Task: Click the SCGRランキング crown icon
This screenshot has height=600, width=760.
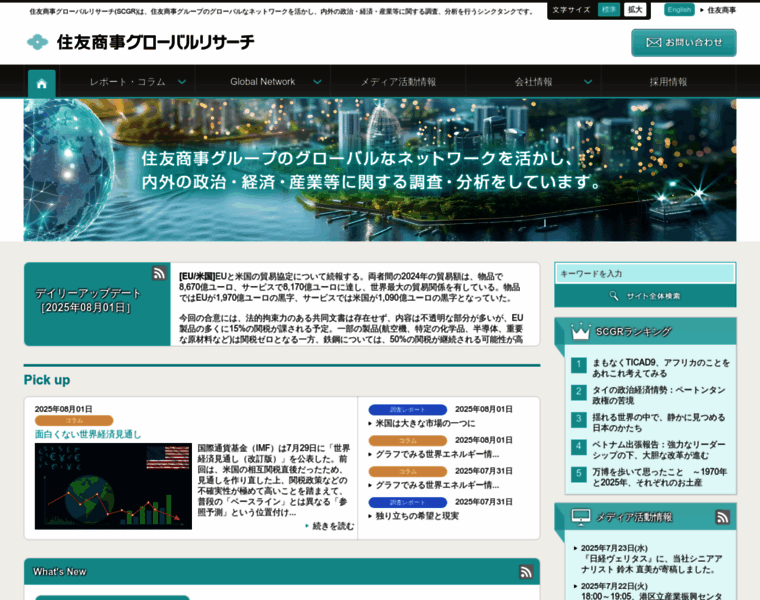Action: (580, 332)
